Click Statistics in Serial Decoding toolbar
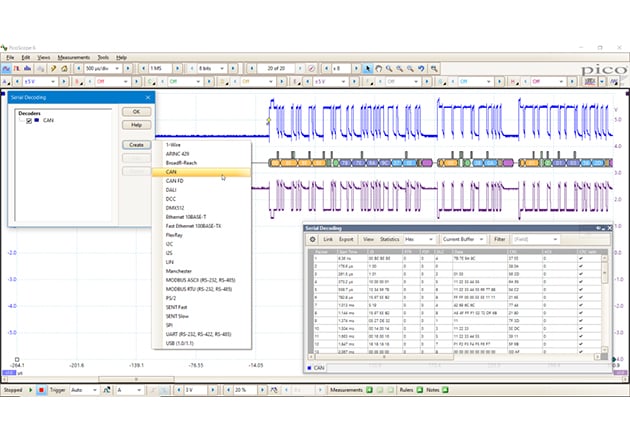Viewport: 630px width, 440px height. (x=389, y=239)
